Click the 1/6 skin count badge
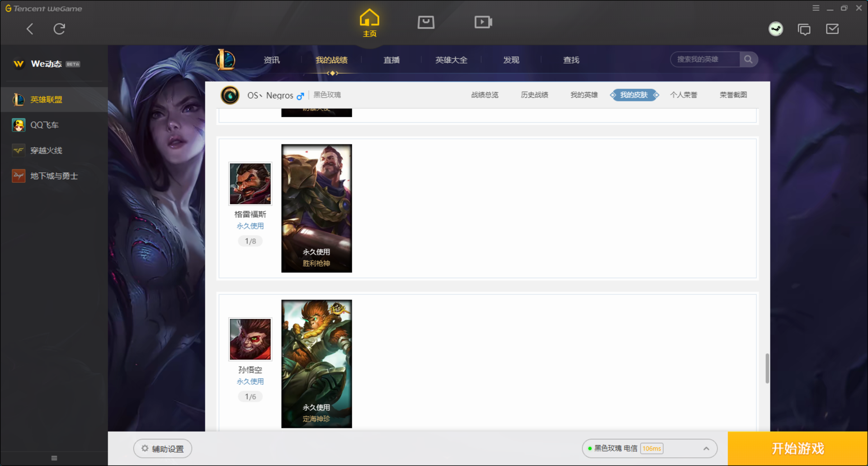The height and width of the screenshot is (466, 868). tap(250, 397)
